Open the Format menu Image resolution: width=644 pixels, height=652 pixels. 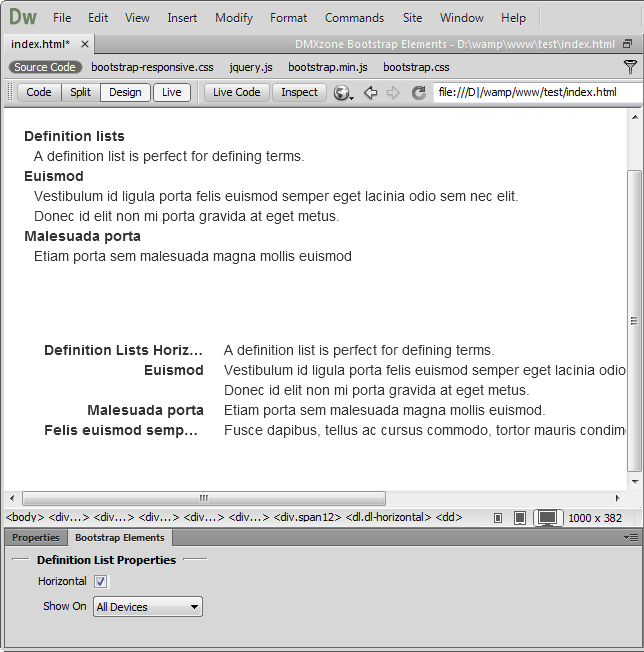point(288,18)
